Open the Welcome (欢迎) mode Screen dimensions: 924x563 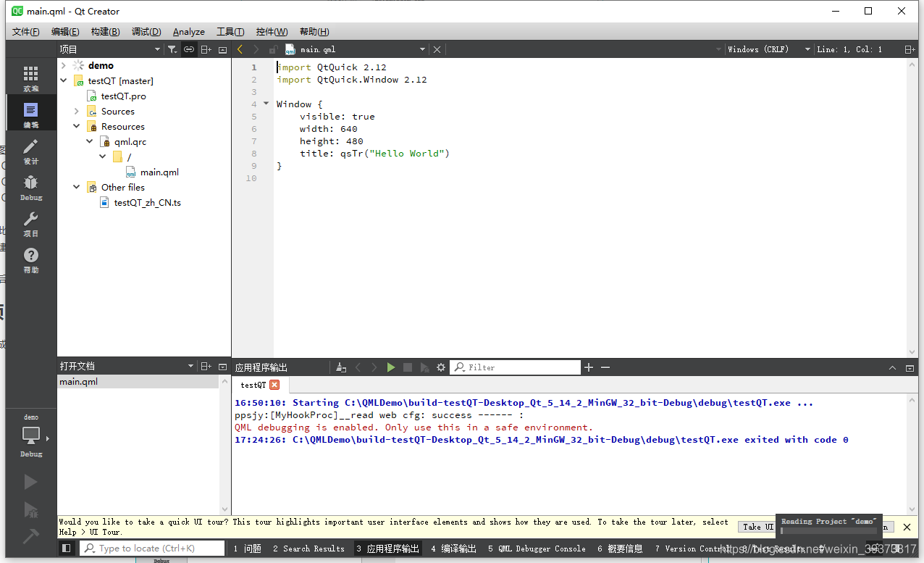coord(31,78)
